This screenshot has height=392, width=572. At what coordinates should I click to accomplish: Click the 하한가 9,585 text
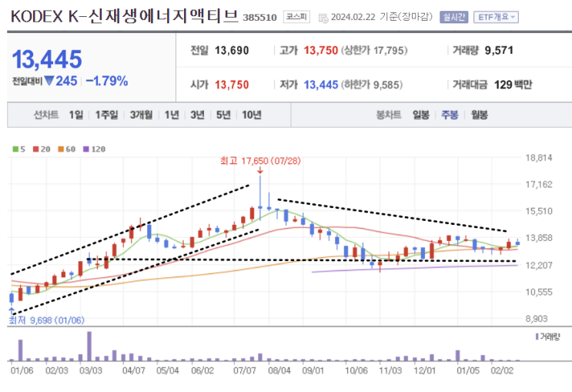pyautogui.click(x=372, y=85)
